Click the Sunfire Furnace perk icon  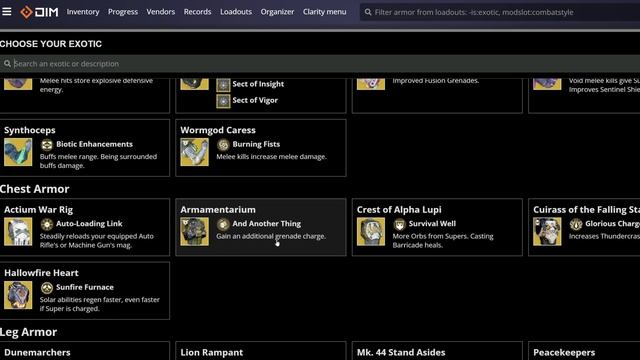point(47,288)
